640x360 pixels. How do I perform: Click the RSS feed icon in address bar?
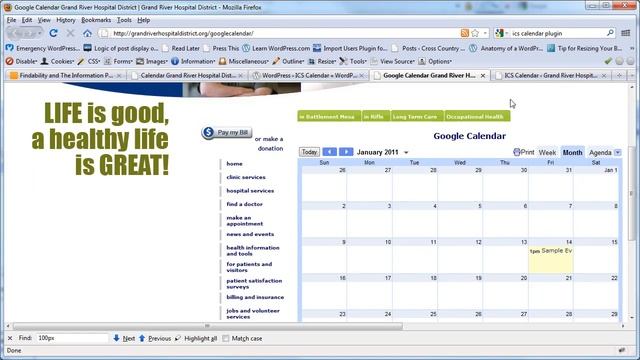coord(464,33)
